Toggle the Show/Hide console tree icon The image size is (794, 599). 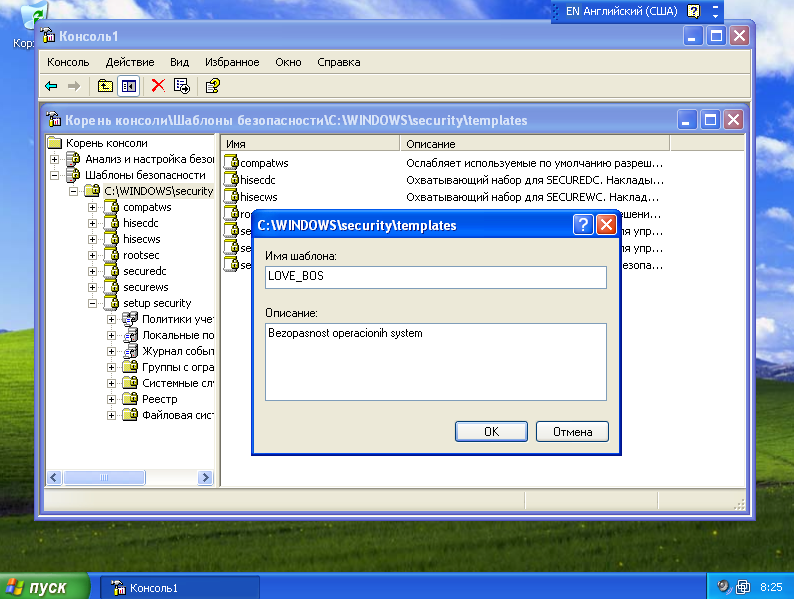click(x=129, y=86)
